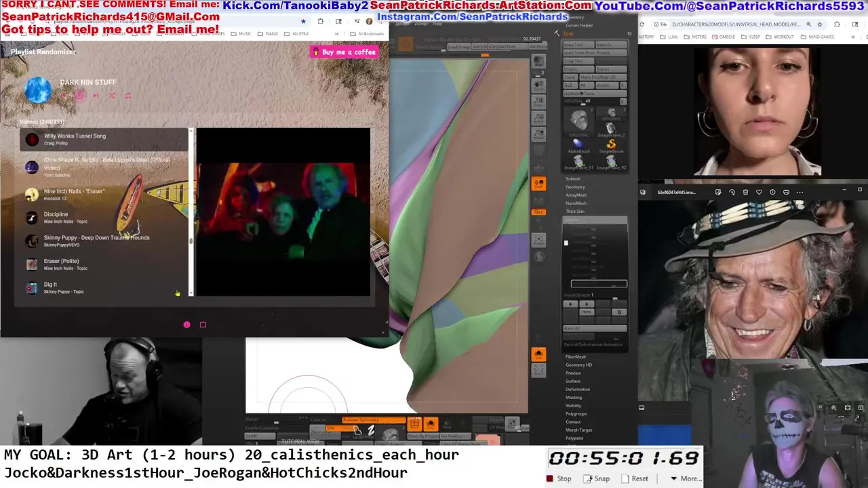Image resolution: width=868 pixels, height=488 pixels.
Task: Select the SimpleBrush tool thumbnail
Action: pyautogui.click(x=611, y=145)
